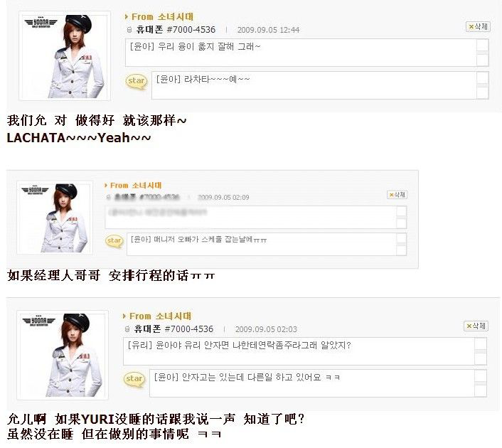The width and height of the screenshot is (502, 448).
Task: Click the phone icon beside 02:03 message number
Action: point(127,329)
